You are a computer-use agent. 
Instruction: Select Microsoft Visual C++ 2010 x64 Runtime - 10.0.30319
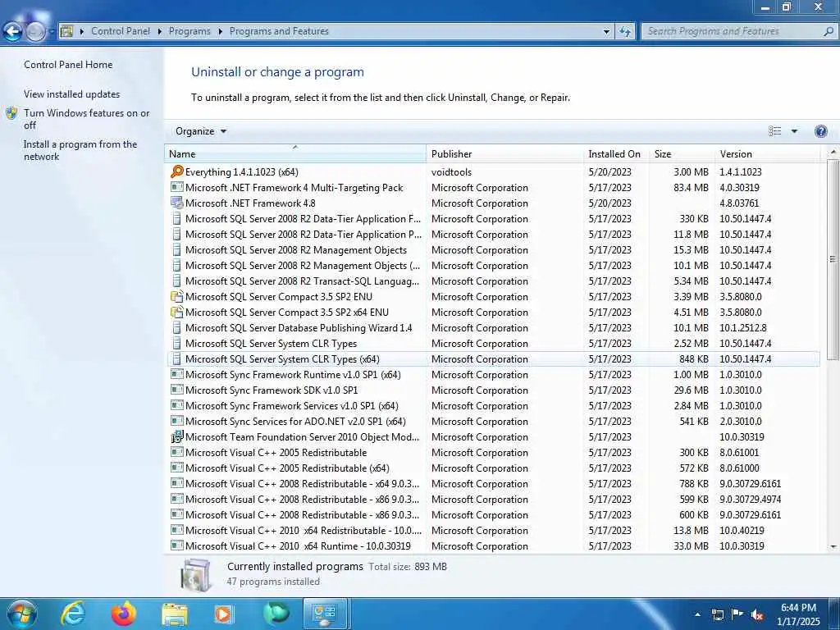pyautogui.click(x=493, y=546)
